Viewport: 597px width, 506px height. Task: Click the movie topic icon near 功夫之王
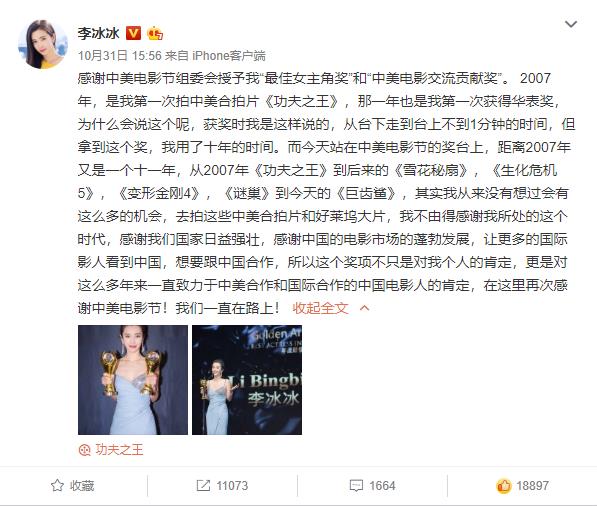(84, 450)
